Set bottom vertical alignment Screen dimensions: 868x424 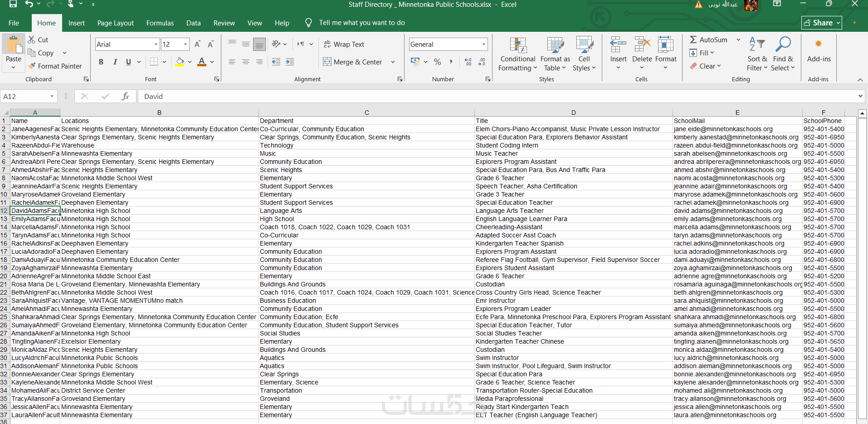259,44
